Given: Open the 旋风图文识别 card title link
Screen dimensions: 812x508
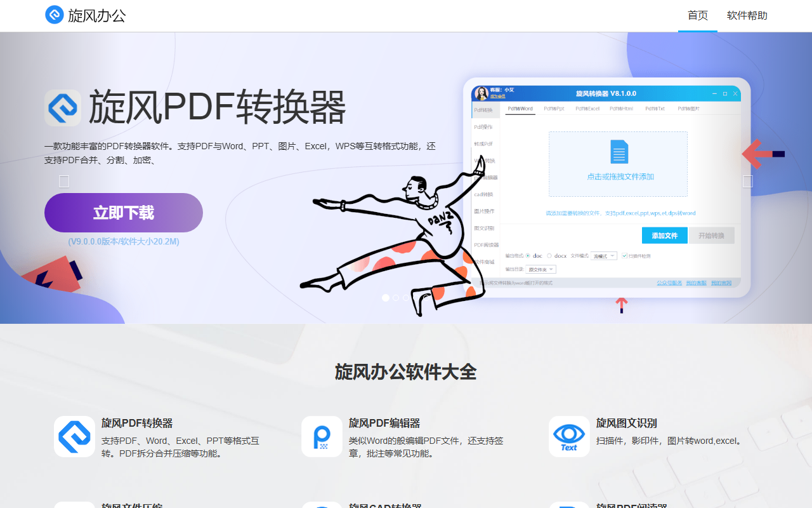Looking at the screenshot, I should tap(627, 423).
